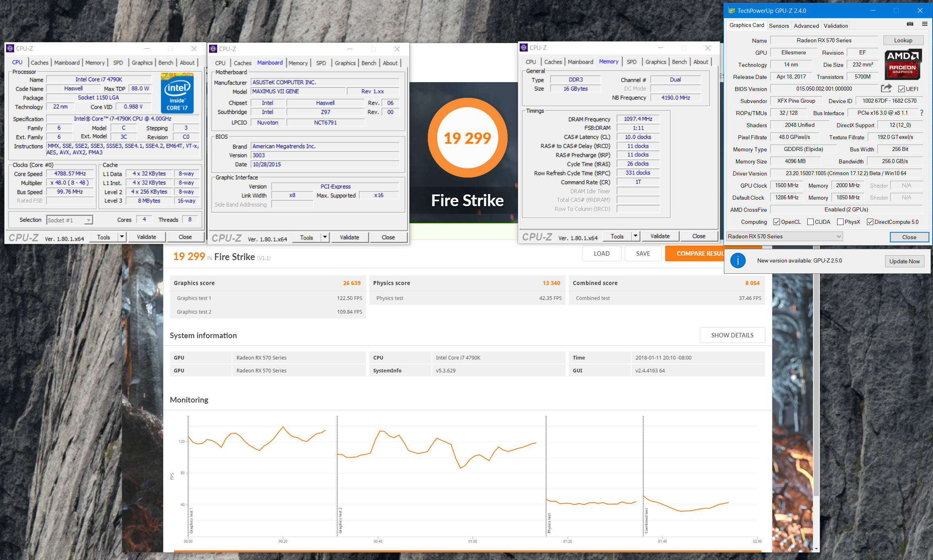The image size is (933, 560).
Task: Click BIOS Version 3003 field
Action: (x=325, y=155)
